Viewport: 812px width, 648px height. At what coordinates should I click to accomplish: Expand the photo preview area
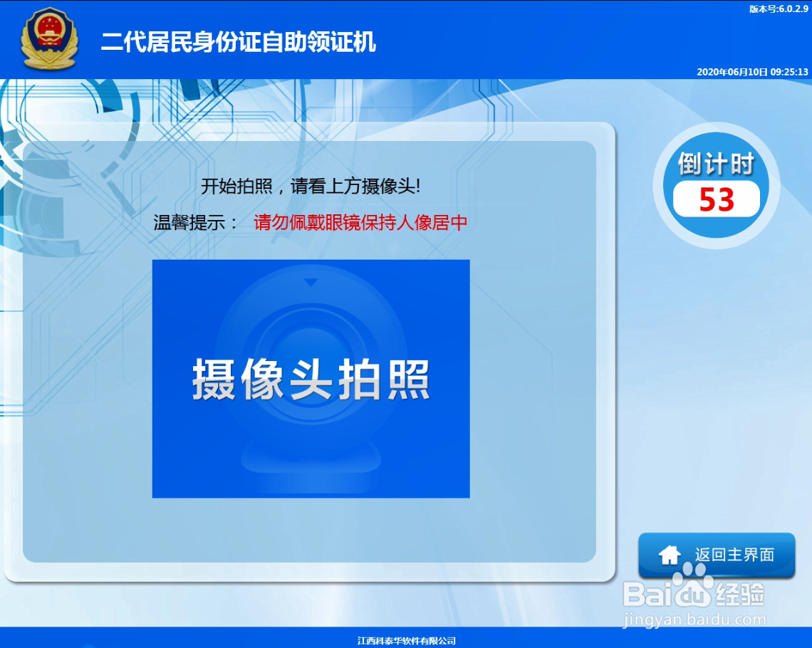pyautogui.click(x=311, y=377)
